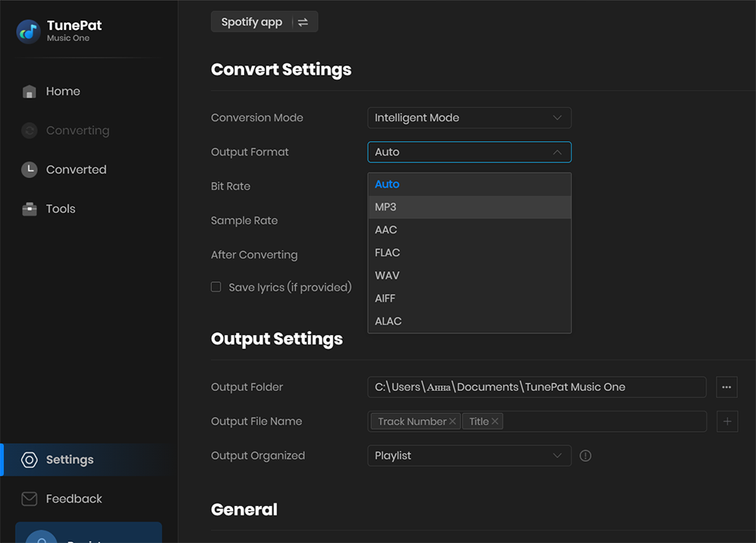
Task: Browse output folder with three-dots button
Action: point(727,387)
